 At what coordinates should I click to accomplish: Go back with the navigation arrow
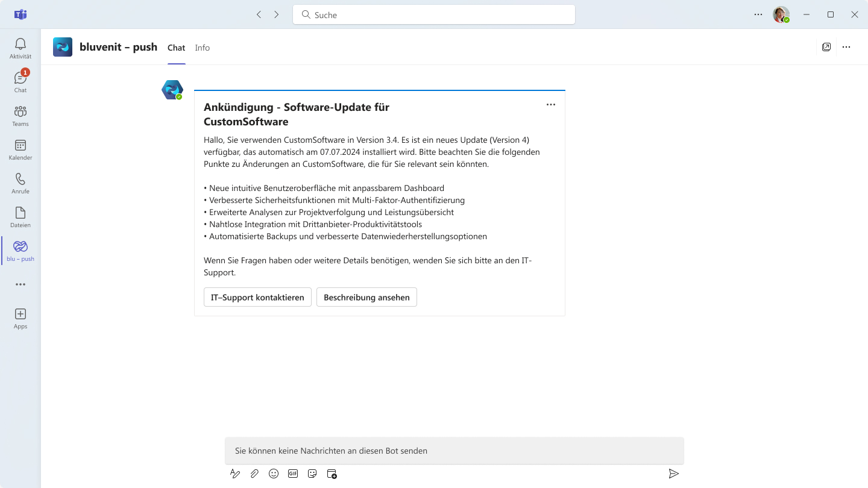[x=259, y=14]
